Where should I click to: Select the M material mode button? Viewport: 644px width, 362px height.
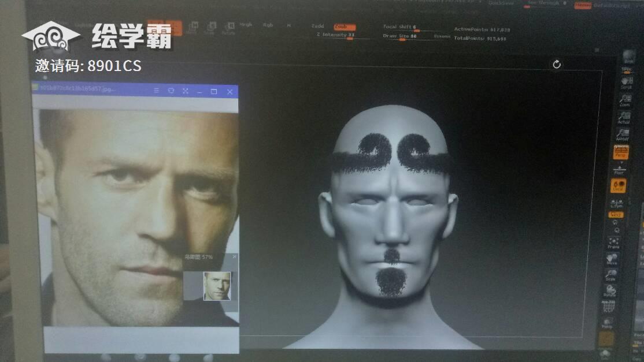pyautogui.click(x=288, y=25)
